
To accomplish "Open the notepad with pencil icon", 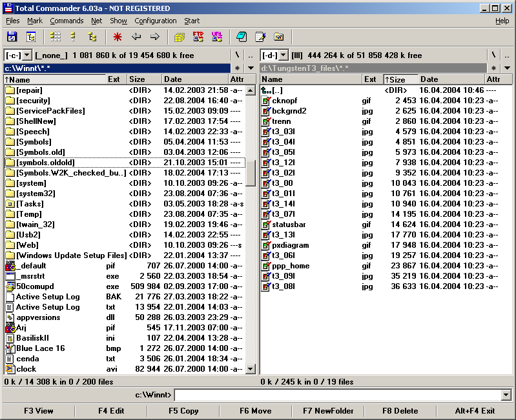I will click(260, 37).
